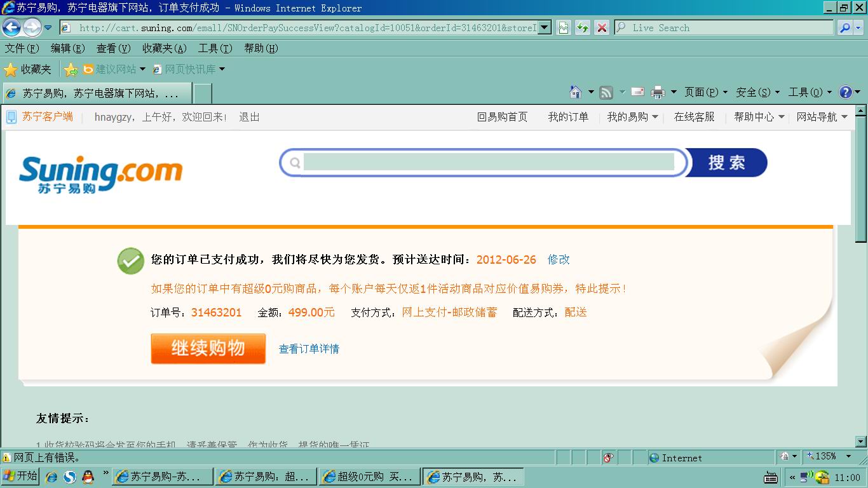The height and width of the screenshot is (488, 868).
Task: Click the add to favorites bar icon
Action: tap(71, 69)
